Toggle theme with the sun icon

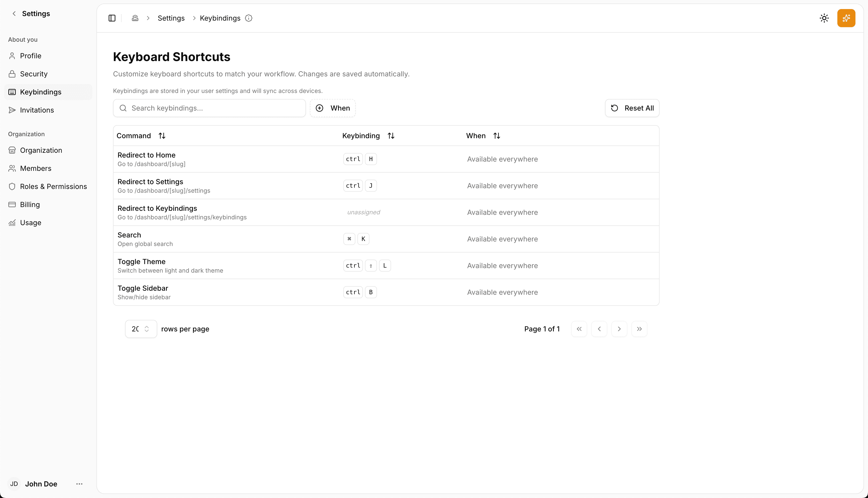click(x=824, y=18)
